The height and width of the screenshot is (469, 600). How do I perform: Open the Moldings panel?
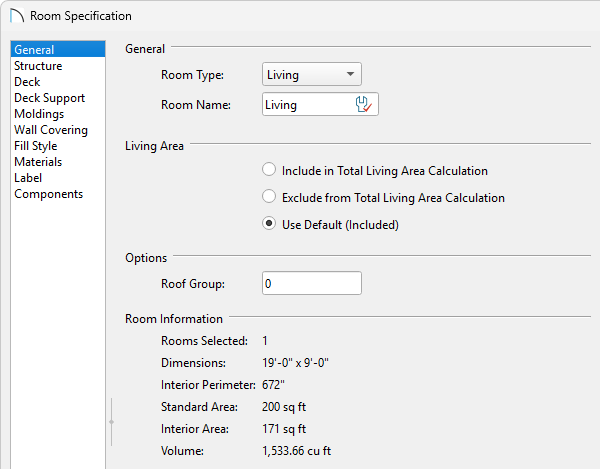[x=58, y=114]
